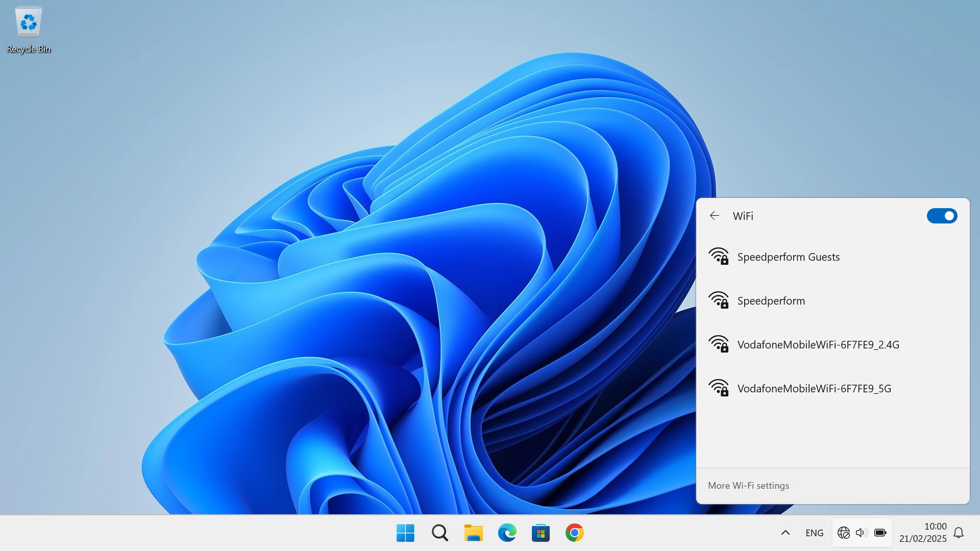Open File Explorer from the taskbar
Image resolution: width=980 pixels, height=551 pixels.
coord(473,532)
